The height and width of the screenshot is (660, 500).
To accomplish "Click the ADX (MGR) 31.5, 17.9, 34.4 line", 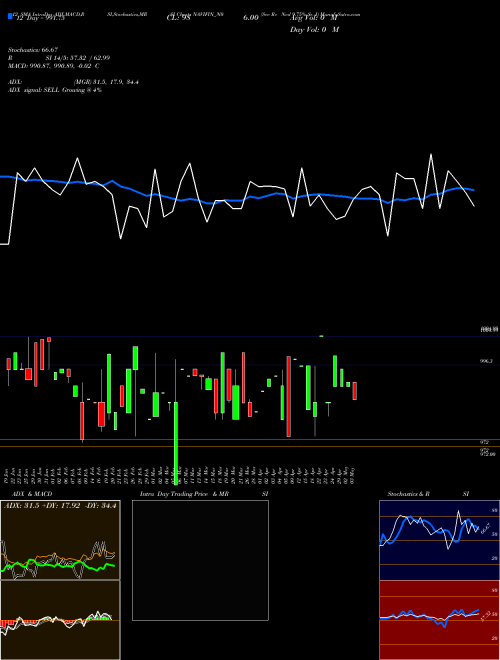I will click(x=73, y=82).
